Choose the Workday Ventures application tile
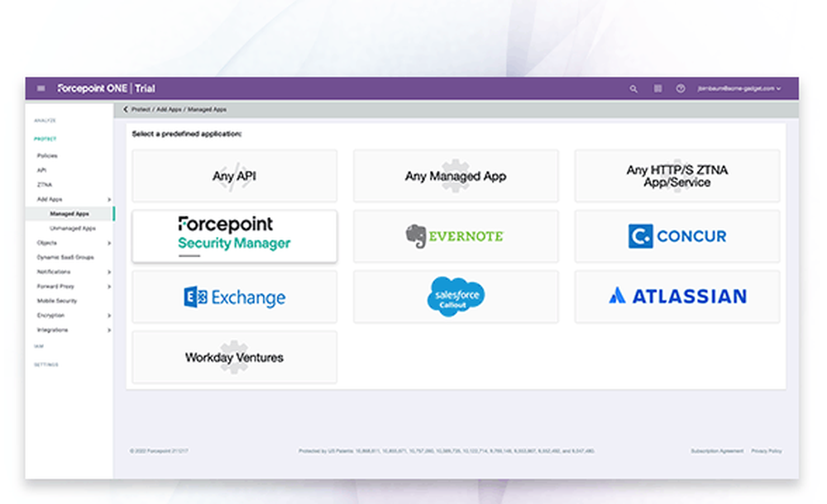Screen dimensions: 827x504 pos(234,358)
